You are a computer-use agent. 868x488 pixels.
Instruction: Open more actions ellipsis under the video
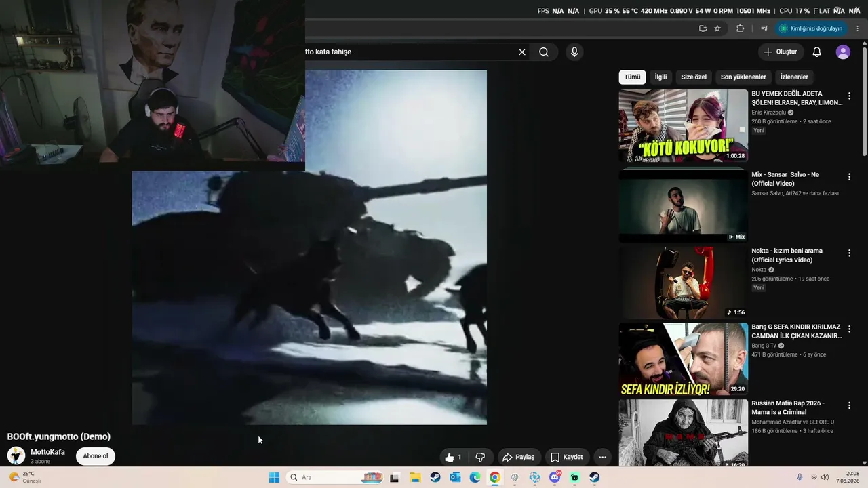click(x=602, y=457)
